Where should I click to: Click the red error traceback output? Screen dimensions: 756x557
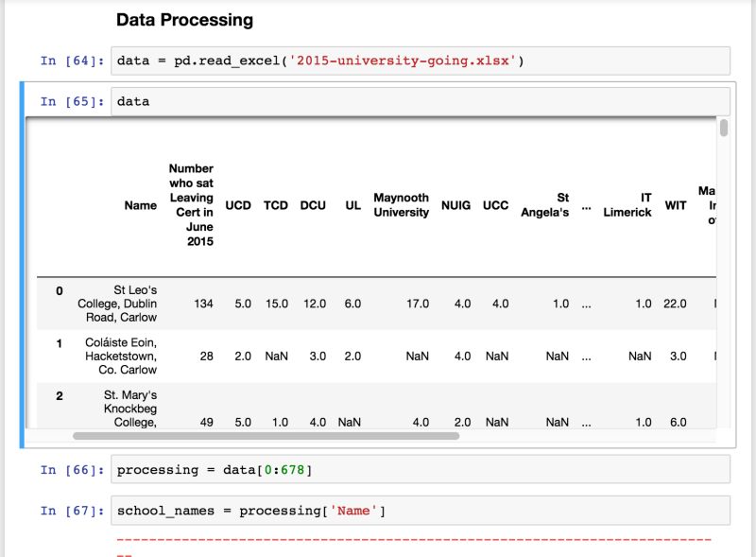416,541
